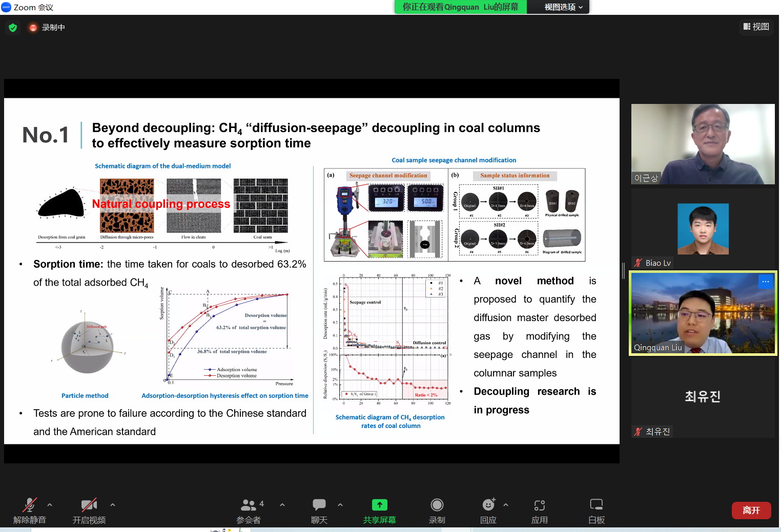Click the green screen-viewing notification banner

click(460, 7)
